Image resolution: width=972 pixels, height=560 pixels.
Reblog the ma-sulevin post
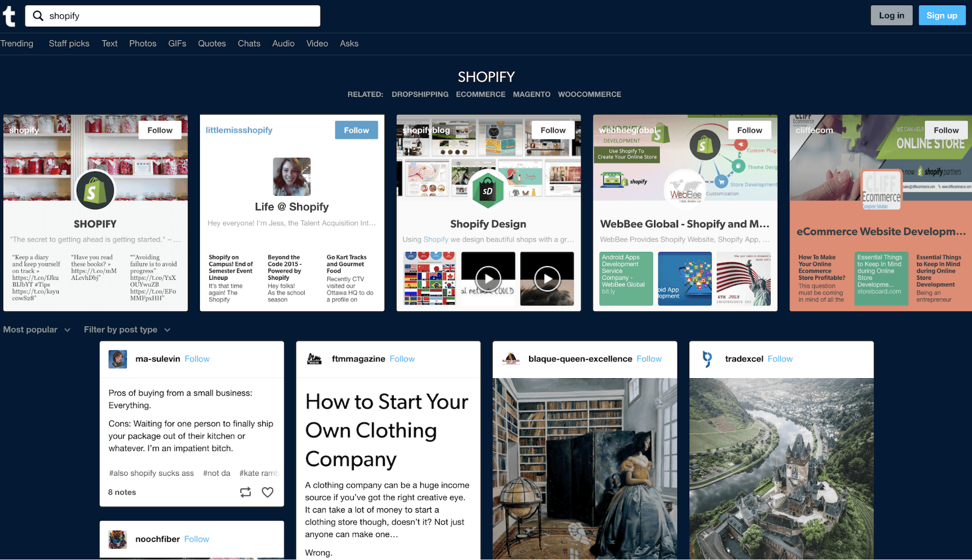click(x=245, y=492)
